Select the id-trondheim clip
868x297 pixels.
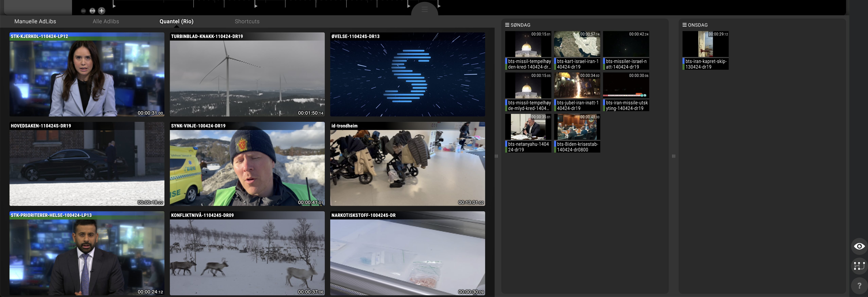coord(408,164)
